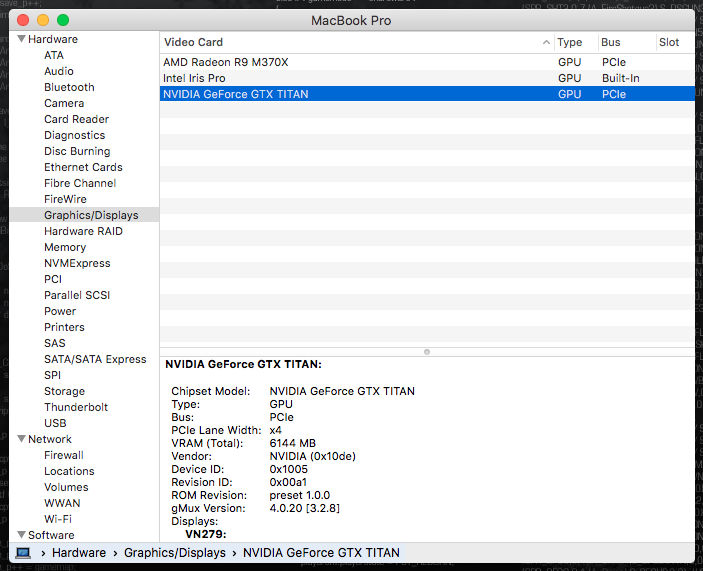
Task: Click NVIDIA GeForce GTX TITAN in path bar
Action: 321,553
